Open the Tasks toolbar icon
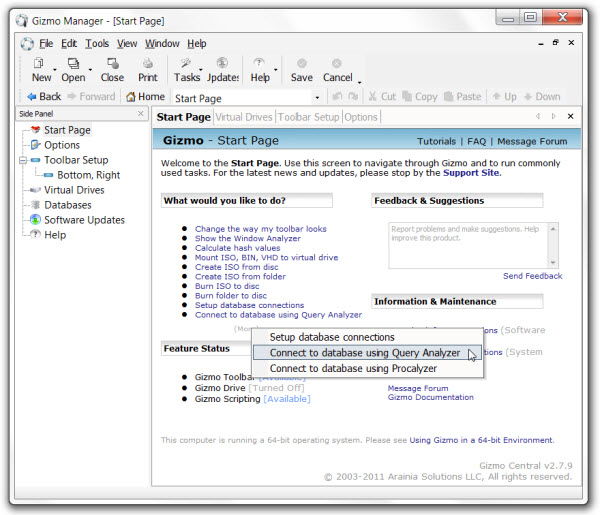600x515 pixels. click(x=186, y=64)
